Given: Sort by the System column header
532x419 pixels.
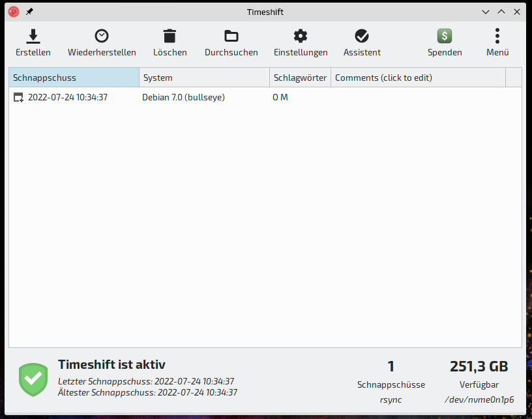Looking at the screenshot, I should (204, 78).
